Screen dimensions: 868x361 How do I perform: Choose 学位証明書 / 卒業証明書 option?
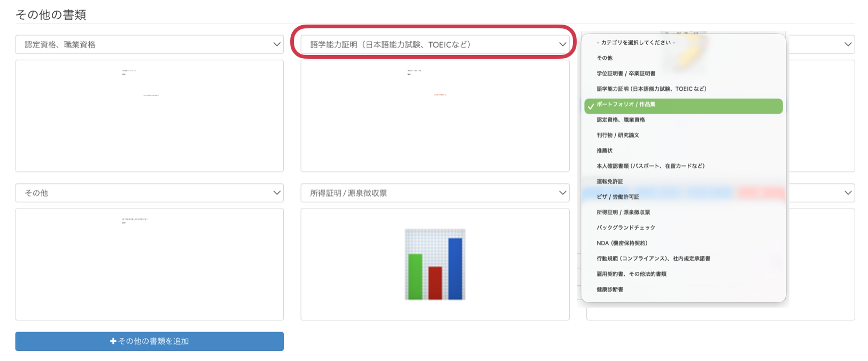pyautogui.click(x=626, y=74)
